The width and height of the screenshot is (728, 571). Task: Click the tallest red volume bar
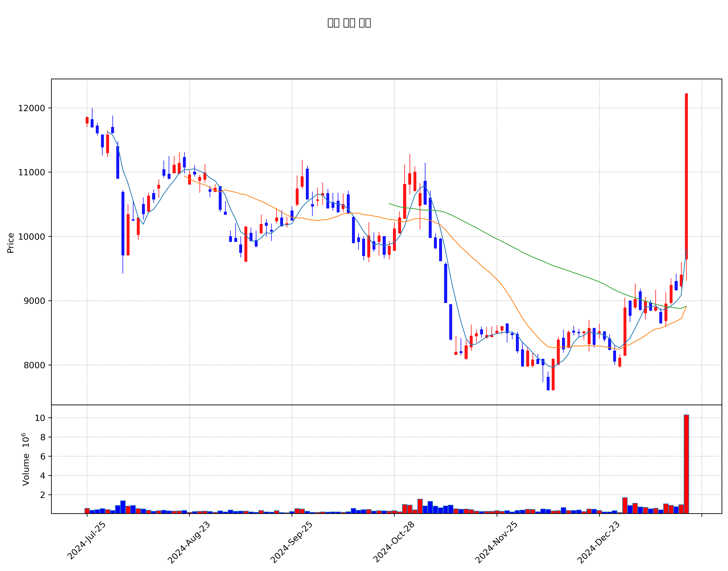tap(686, 464)
